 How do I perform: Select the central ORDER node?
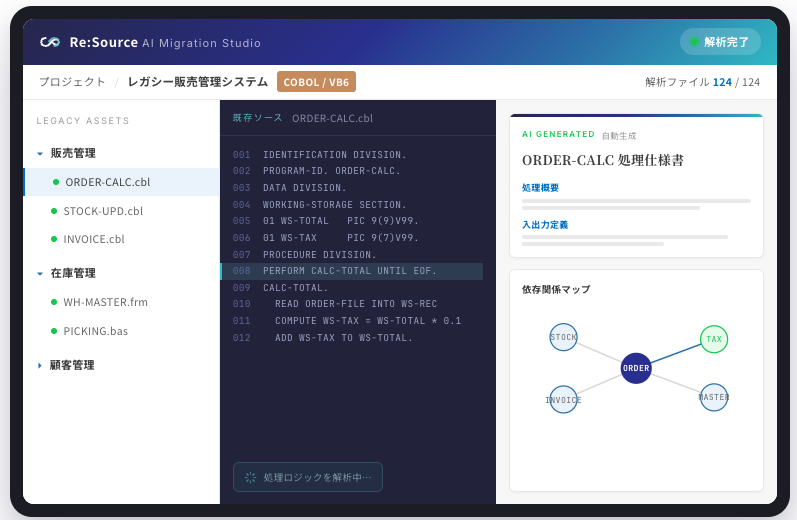636,368
